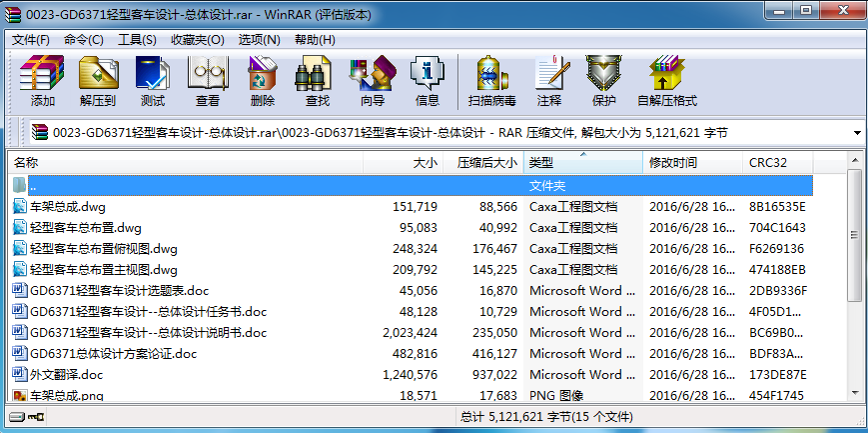Click the 文件夹 type cell of parent row
The height and width of the screenshot is (433, 868).
pyautogui.click(x=547, y=186)
